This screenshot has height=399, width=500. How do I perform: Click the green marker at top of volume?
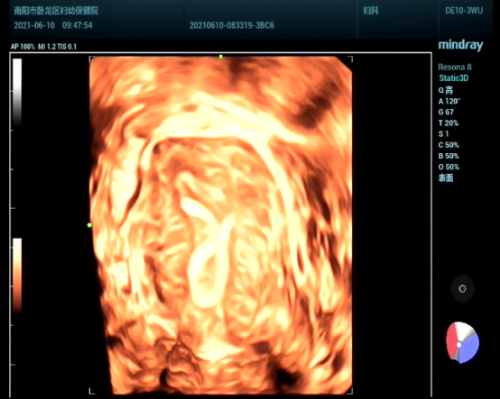pos(221,57)
